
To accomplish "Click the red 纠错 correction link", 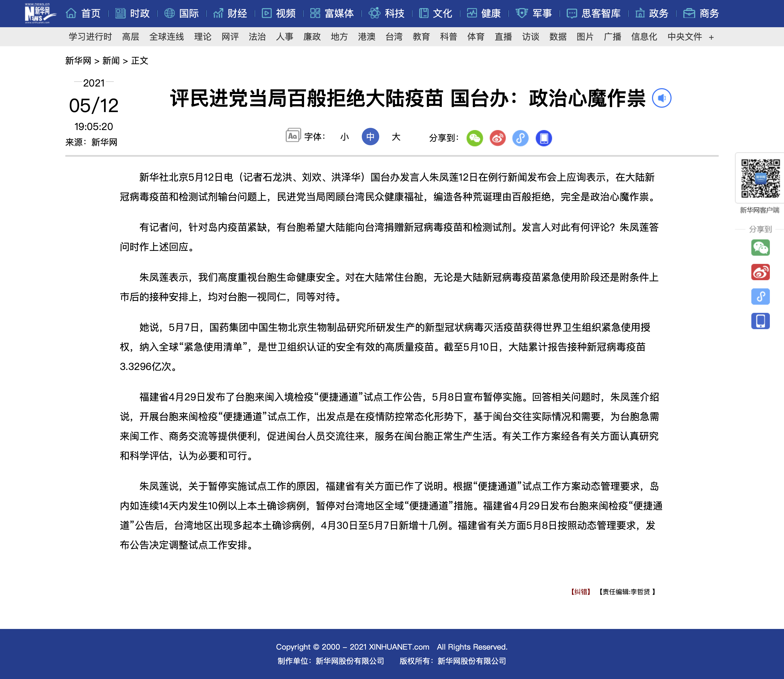I will pos(581,591).
